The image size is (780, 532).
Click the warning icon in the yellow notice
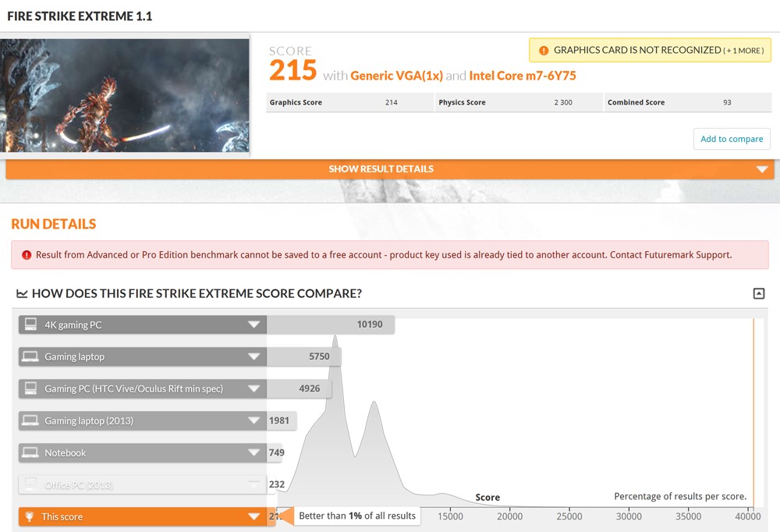pos(544,50)
